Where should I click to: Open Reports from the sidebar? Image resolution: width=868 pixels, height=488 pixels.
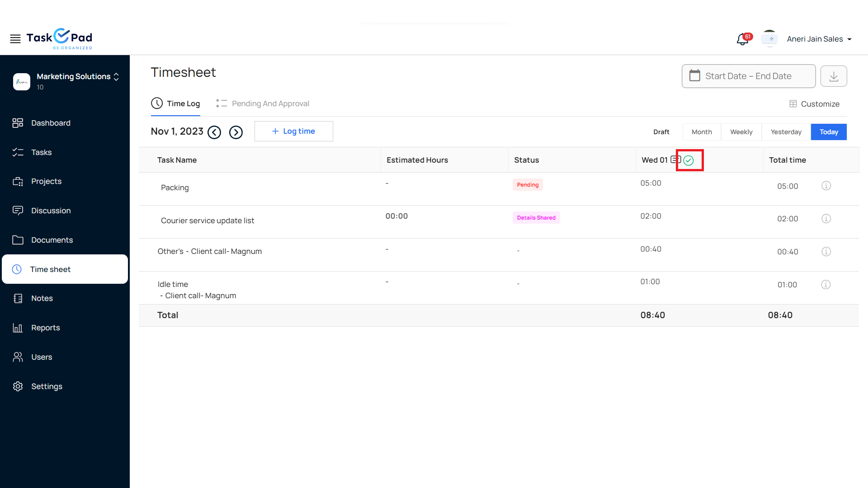[45, 328]
